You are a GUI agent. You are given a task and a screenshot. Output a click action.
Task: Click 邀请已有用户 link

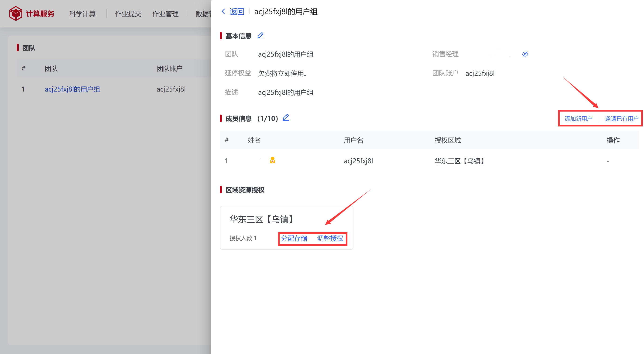(x=621, y=119)
